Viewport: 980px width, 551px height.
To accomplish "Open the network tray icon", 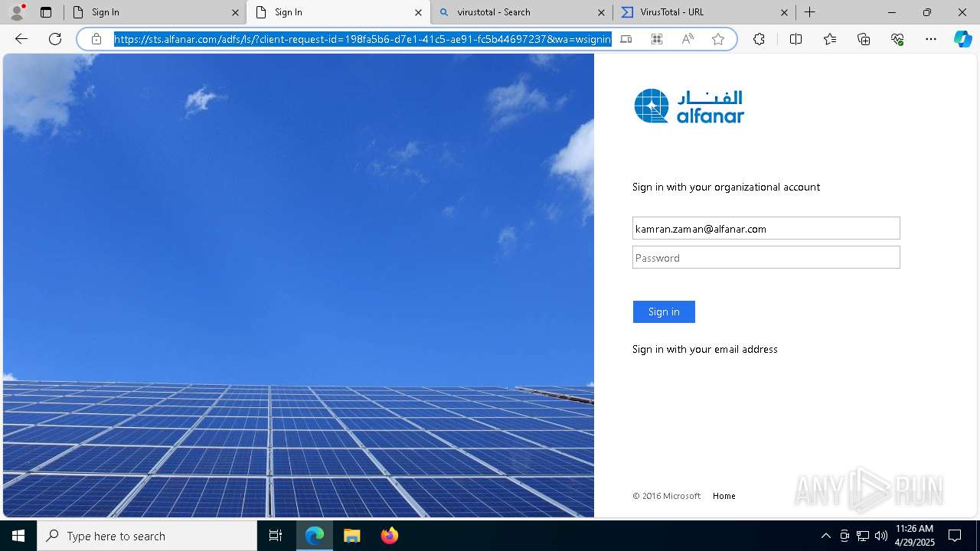I will click(863, 536).
